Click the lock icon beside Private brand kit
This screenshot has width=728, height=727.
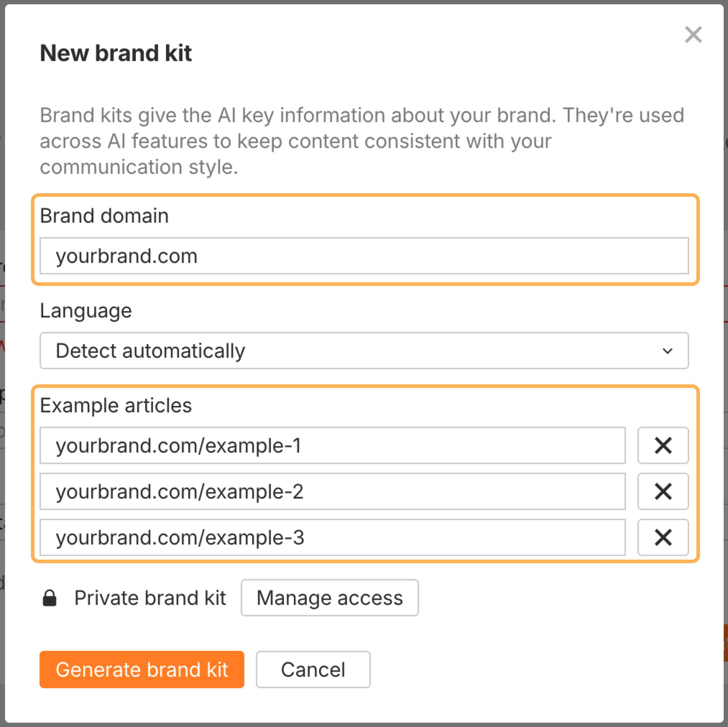click(x=50, y=597)
